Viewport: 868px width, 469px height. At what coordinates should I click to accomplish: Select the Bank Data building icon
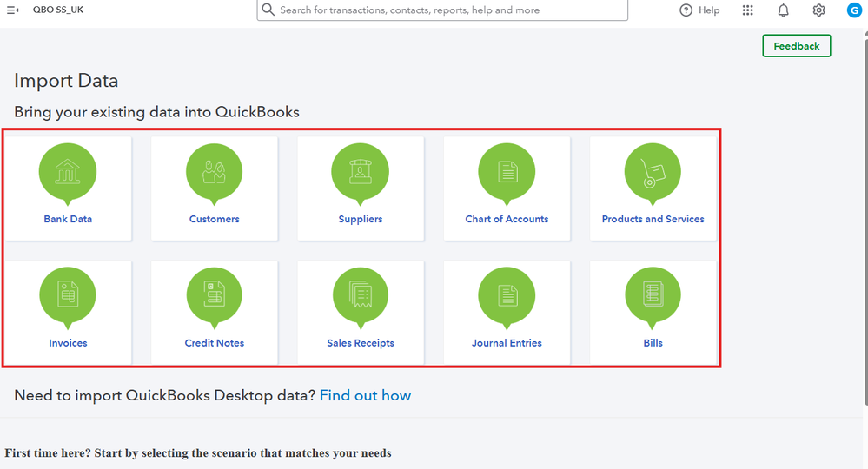tap(68, 172)
